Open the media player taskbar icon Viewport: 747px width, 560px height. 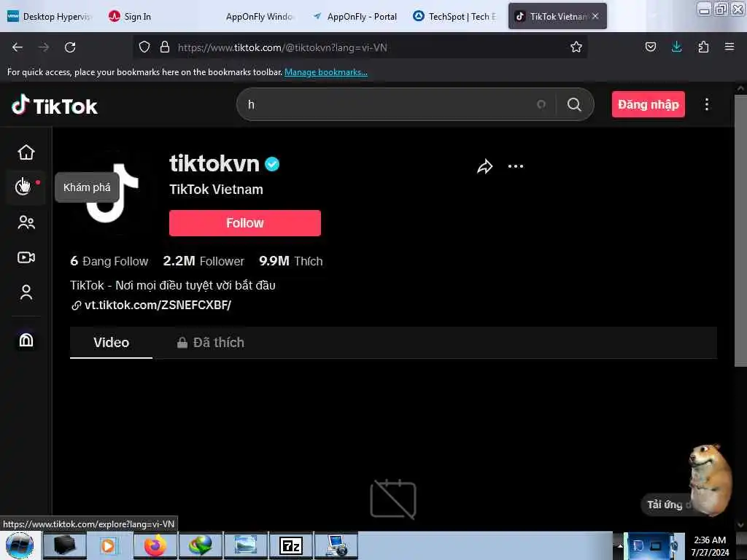110,545
